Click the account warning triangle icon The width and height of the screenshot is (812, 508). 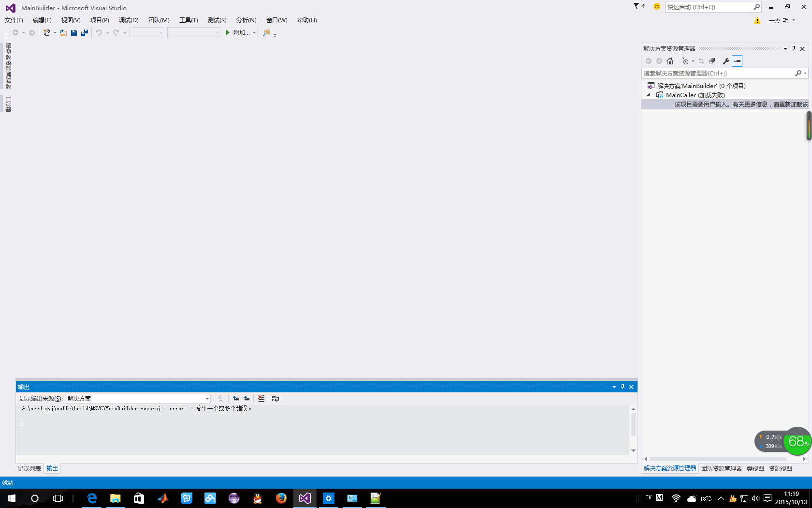pyautogui.click(x=757, y=20)
